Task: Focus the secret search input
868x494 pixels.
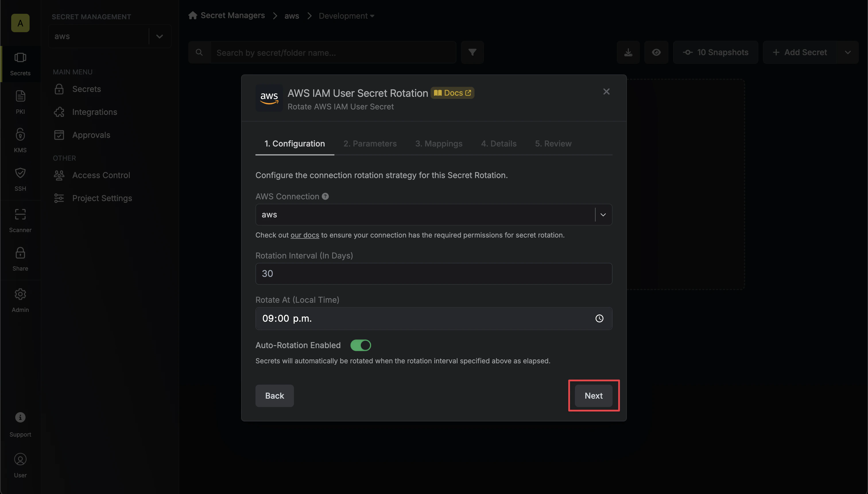Action: pos(333,52)
